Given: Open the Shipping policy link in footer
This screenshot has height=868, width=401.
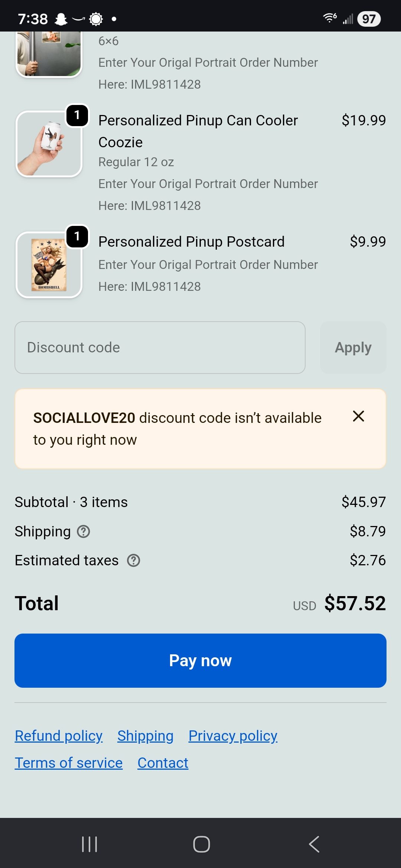Looking at the screenshot, I should [146, 736].
